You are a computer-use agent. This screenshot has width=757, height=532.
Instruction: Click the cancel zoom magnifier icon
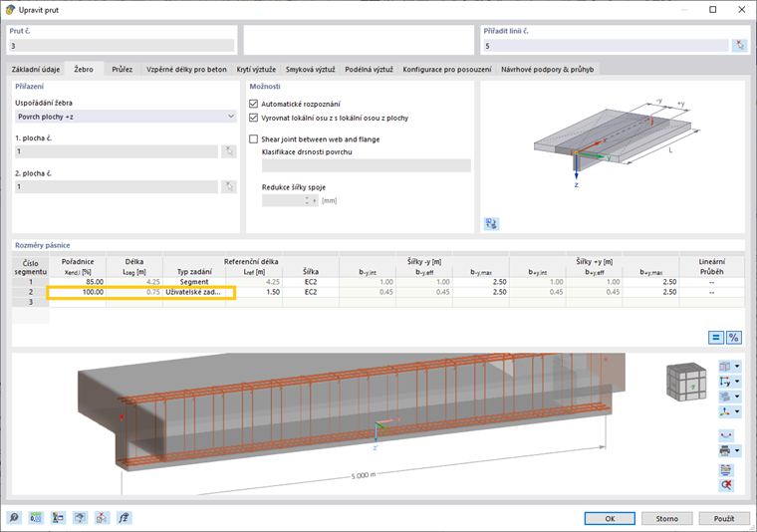(x=726, y=485)
